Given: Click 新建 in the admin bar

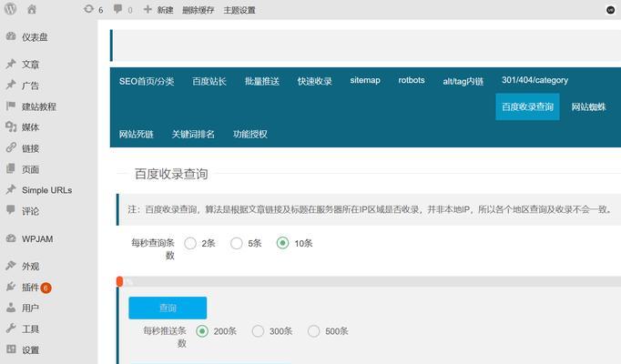Looking at the screenshot, I should 165,10.
